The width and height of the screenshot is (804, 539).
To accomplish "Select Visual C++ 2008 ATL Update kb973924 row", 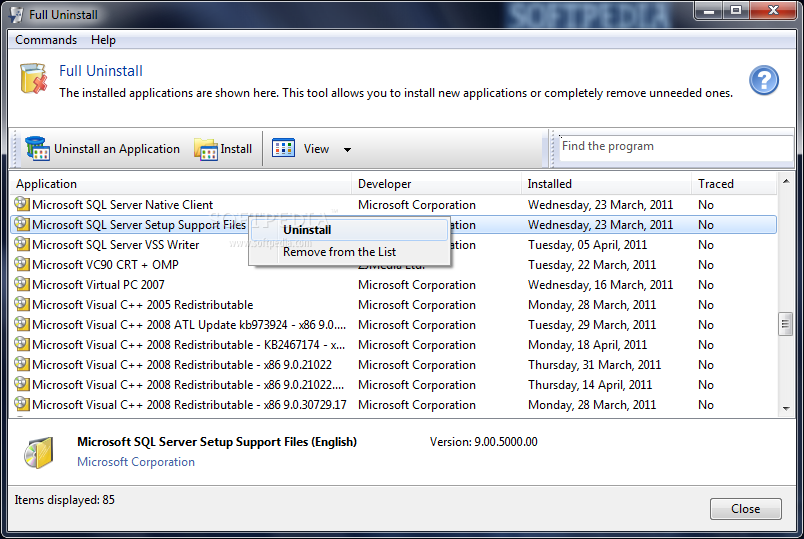I will (x=393, y=325).
